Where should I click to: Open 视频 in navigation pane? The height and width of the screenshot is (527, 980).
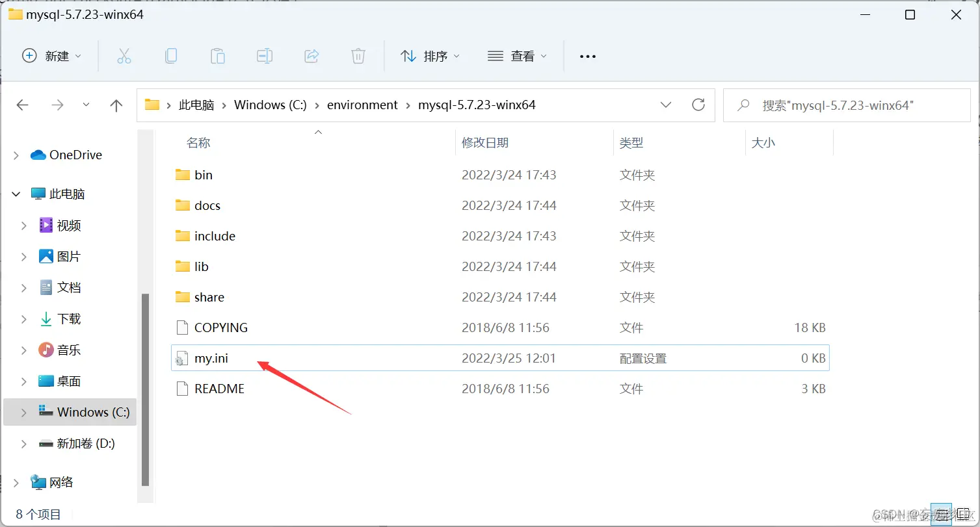tap(60, 225)
